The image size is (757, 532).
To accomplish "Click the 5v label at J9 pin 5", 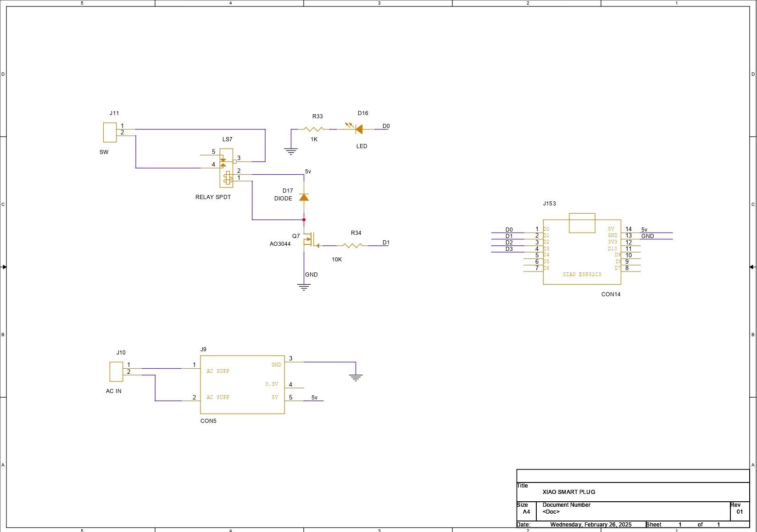I will (x=314, y=398).
